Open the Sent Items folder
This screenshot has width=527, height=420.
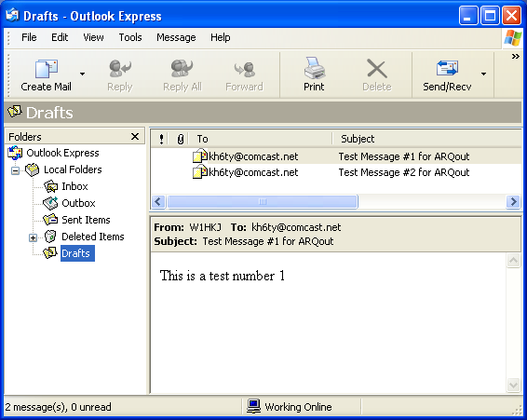pos(86,220)
